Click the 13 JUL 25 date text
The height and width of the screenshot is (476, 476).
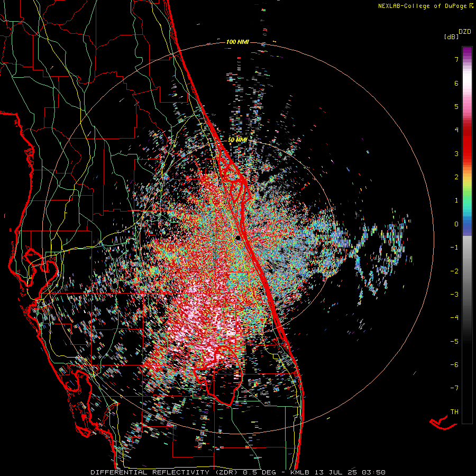click(335, 472)
